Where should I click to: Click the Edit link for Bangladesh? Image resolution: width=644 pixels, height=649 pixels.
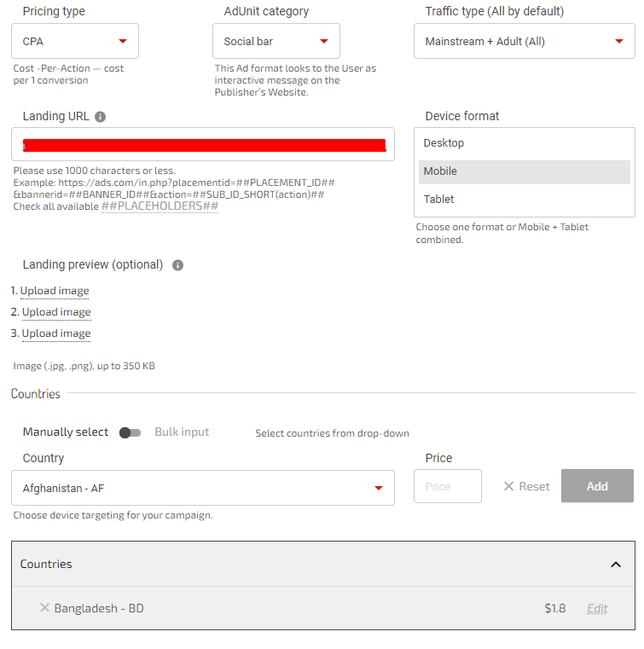point(597,608)
